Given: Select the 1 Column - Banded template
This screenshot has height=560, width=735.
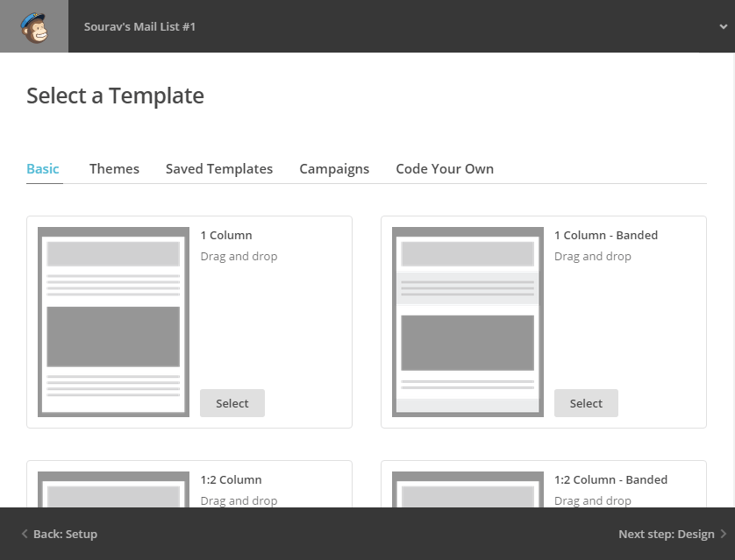Looking at the screenshot, I should (586, 403).
